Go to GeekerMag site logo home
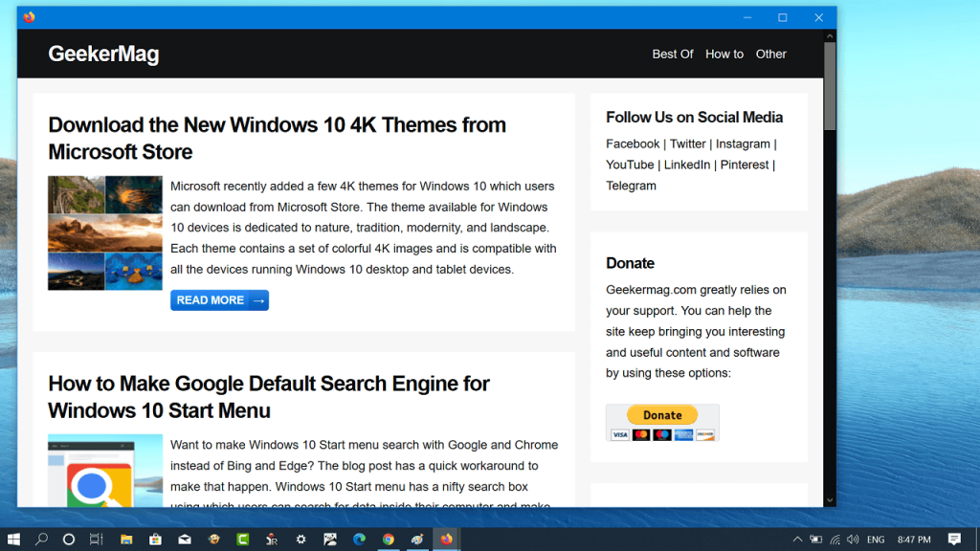This screenshot has width=980, height=551. [x=103, y=54]
